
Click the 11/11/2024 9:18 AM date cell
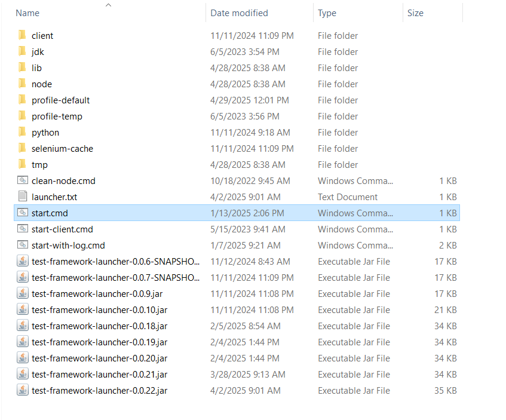(x=250, y=133)
